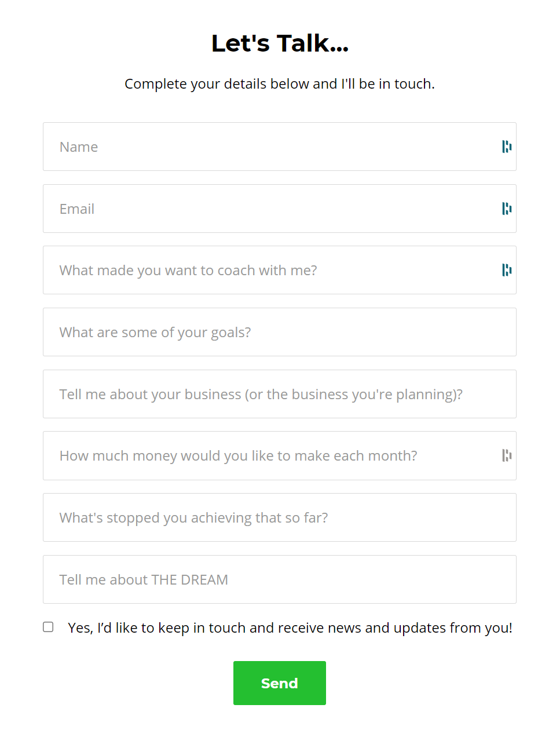Click the Dashlane autofill icon in Name field
Viewport: 560px width, 730px height.
507,147
